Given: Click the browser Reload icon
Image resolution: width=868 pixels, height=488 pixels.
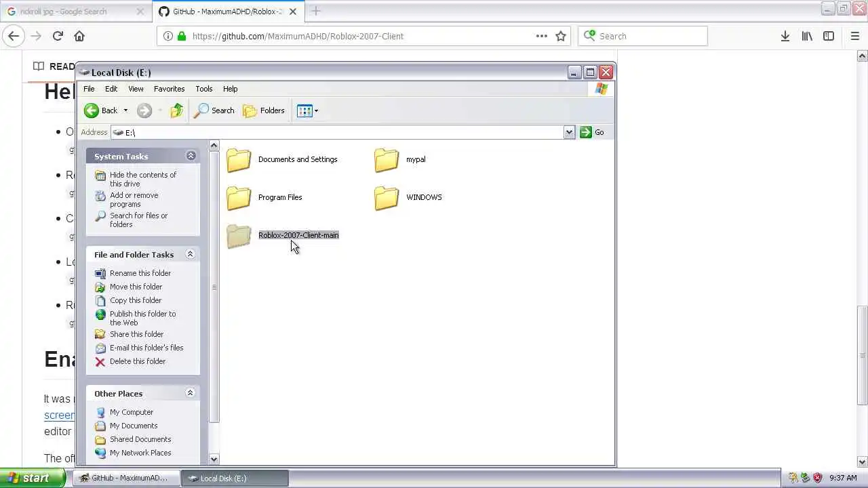Looking at the screenshot, I should click(x=58, y=36).
